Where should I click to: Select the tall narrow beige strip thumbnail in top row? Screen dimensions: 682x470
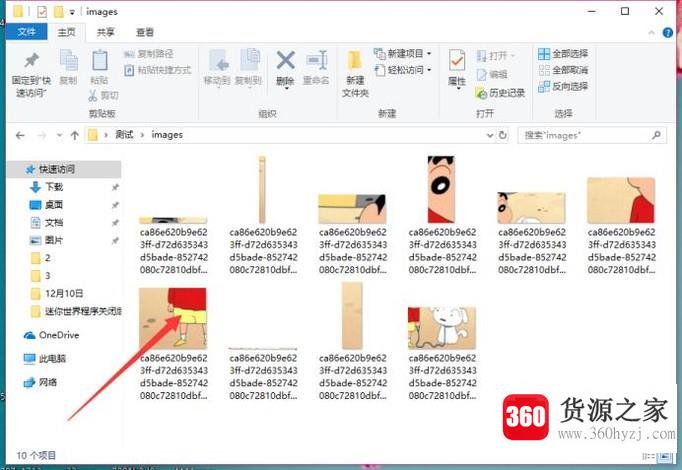click(x=262, y=190)
